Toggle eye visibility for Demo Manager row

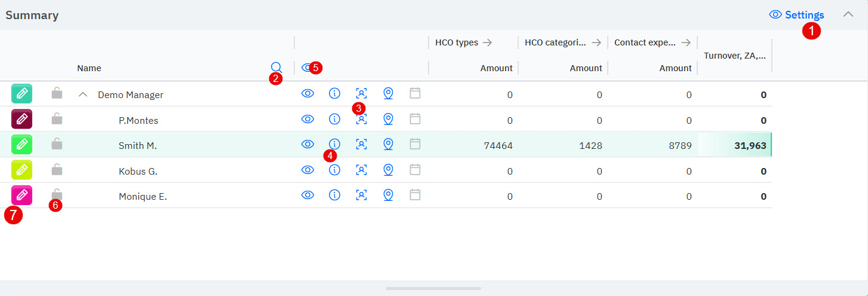click(307, 93)
